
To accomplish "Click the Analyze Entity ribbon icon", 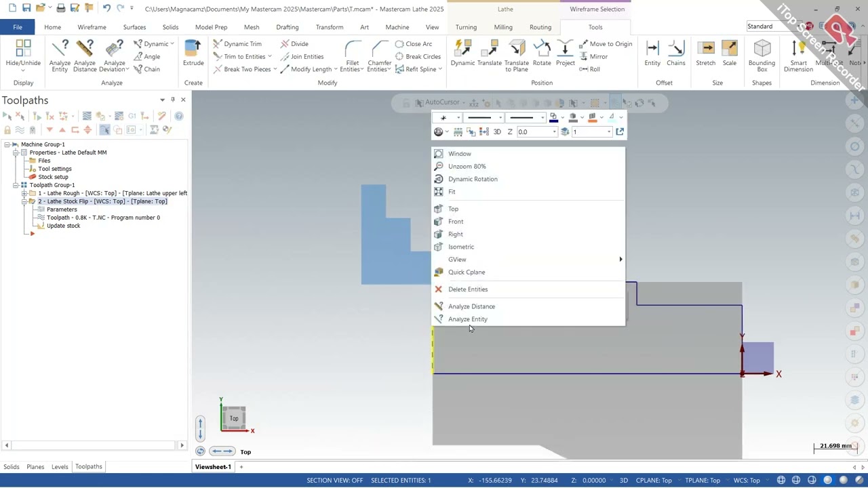I will coord(60,55).
